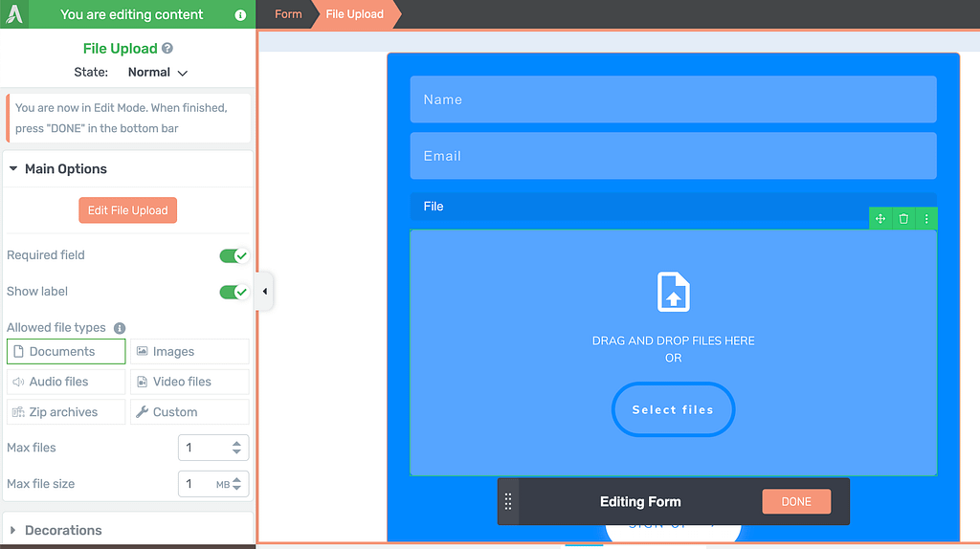Screen dimensions: 980x549
Task: Select Video files file type
Action: pyautogui.click(x=189, y=382)
